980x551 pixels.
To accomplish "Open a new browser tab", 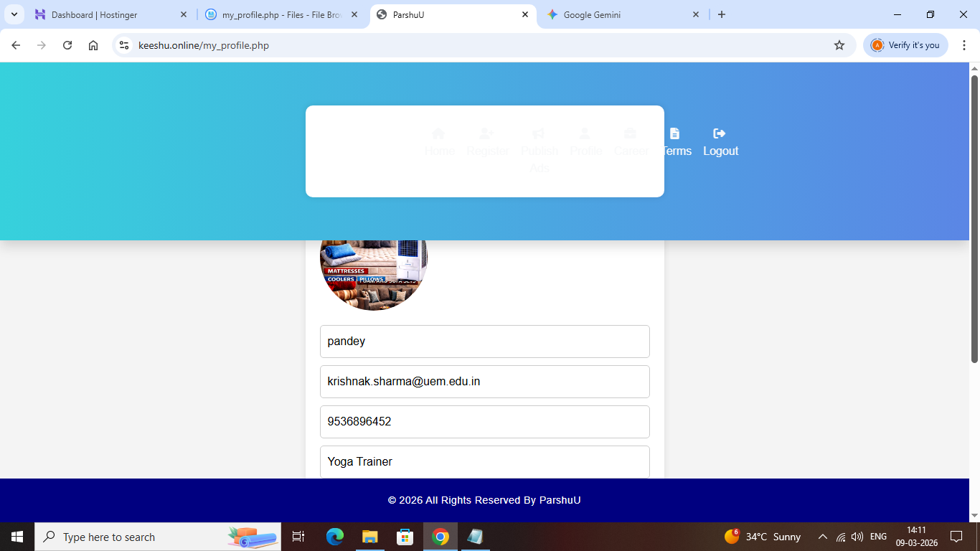I will 722,14.
